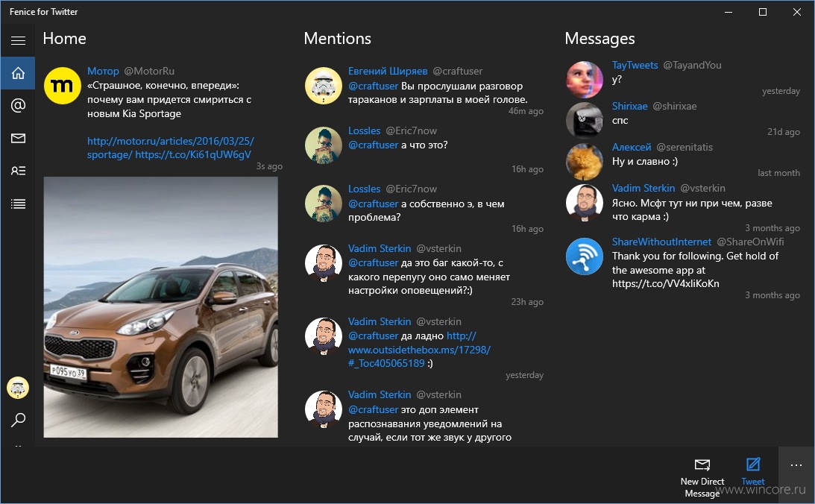The width and height of the screenshot is (815, 504).
Task: Click the Мотор display name
Action: point(103,71)
